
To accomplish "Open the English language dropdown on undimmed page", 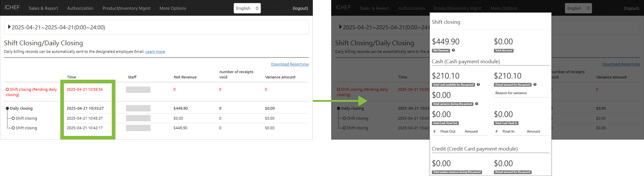I will click(247, 8).
